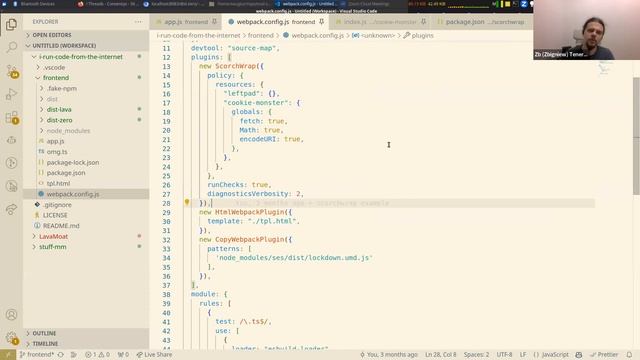The height and width of the screenshot is (360, 640).
Task: Click the feedback icon in status bar
Action: point(579,355)
